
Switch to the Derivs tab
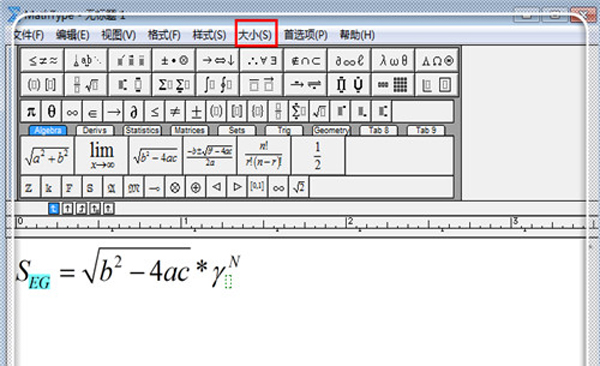[x=95, y=131]
